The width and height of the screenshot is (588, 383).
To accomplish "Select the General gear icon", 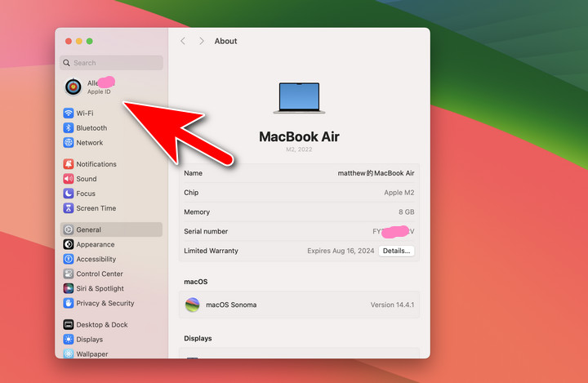I will [x=69, y=229].
